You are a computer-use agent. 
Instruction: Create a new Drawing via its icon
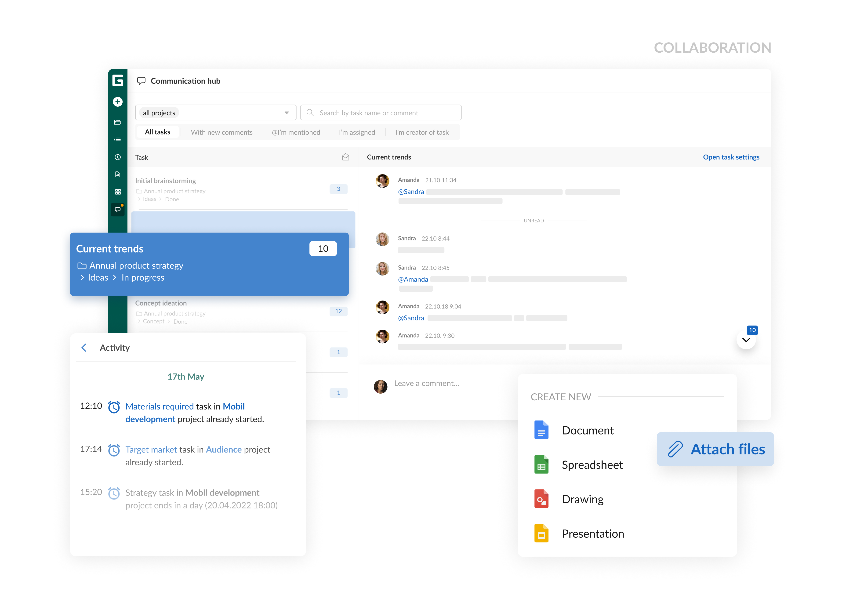(x=541, y=499)
